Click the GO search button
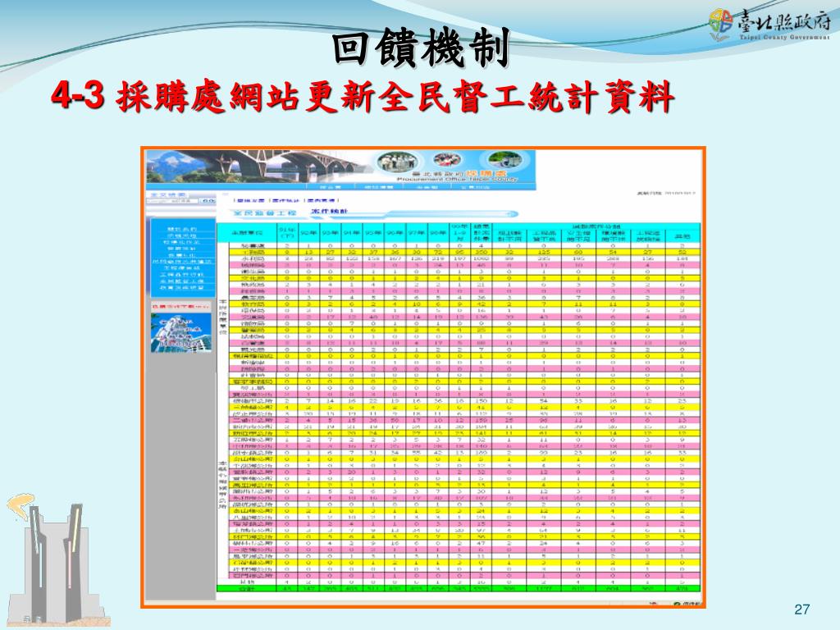840x630 pixels. coord(208,201)
